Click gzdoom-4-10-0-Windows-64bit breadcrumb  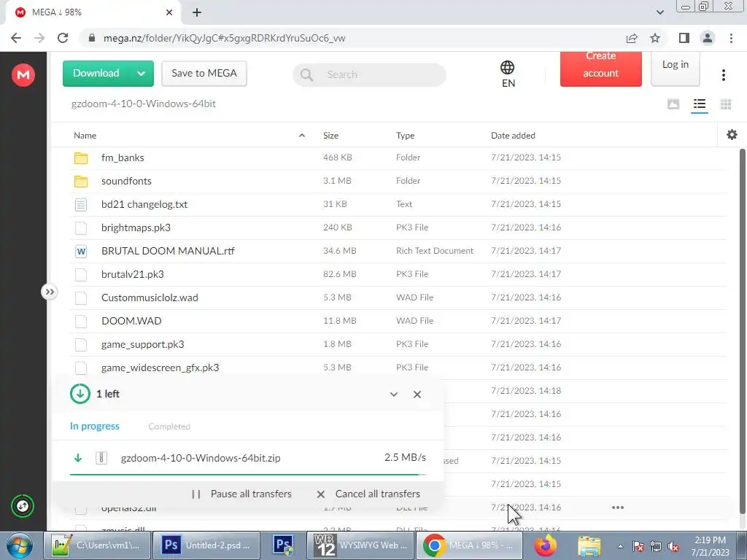click(x=144, y=104)
